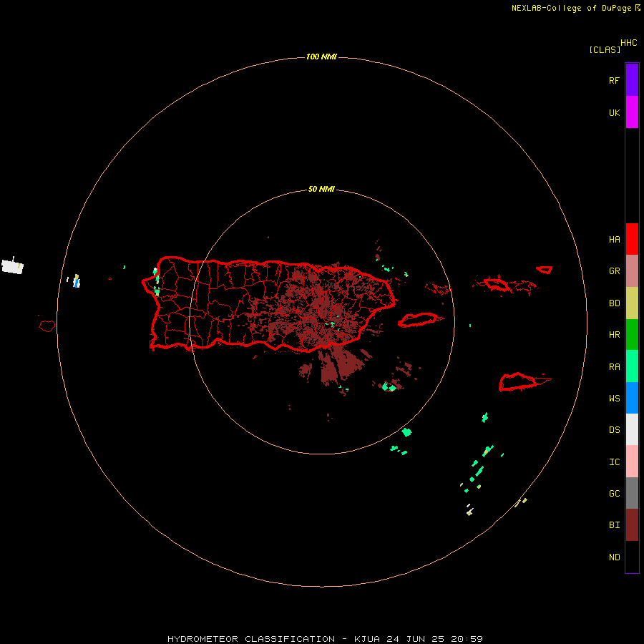
Task: Click the BI legend label
Action: click(x=614, y=525)
